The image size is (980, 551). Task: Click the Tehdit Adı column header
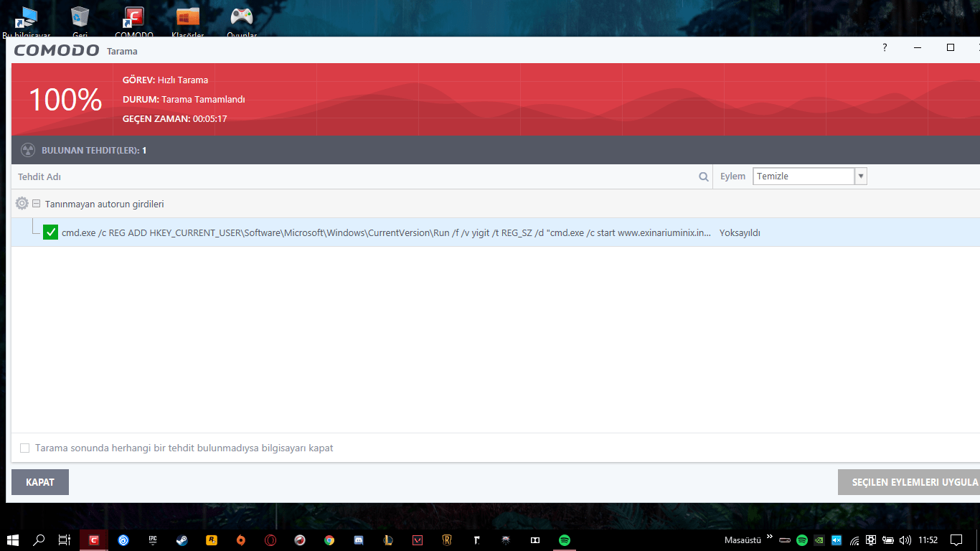[x=39, y=176]
